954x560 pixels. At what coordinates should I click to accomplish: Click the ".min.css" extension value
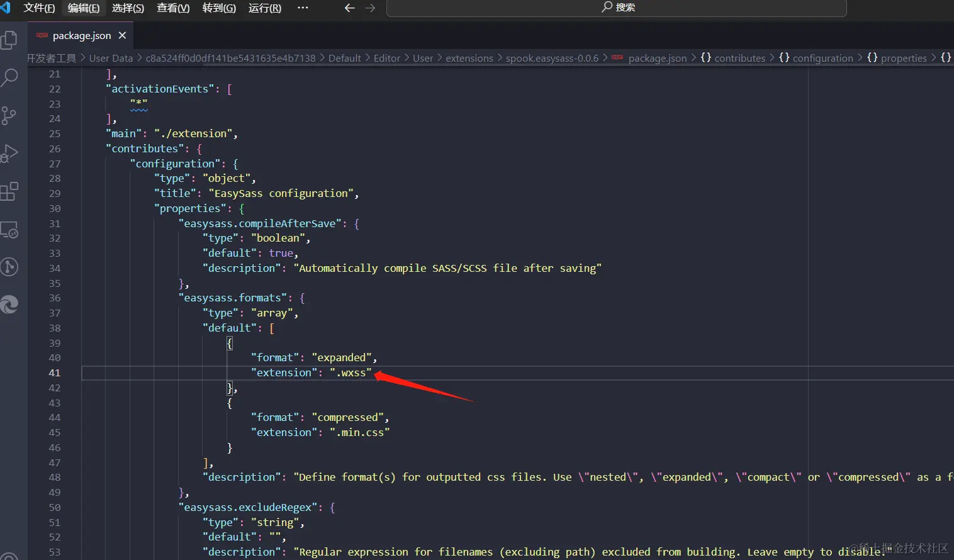360,432
